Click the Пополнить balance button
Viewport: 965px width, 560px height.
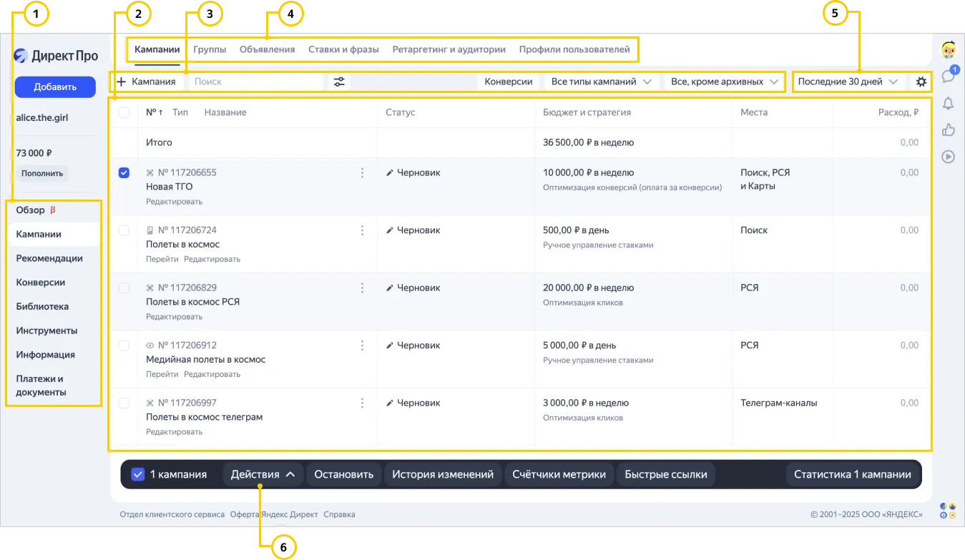click(x=42, y=173)
